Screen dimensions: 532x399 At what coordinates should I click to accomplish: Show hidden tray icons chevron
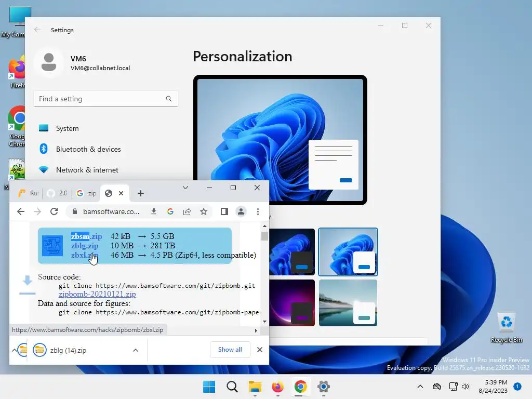pyautogui.click(x=420, y=387)
